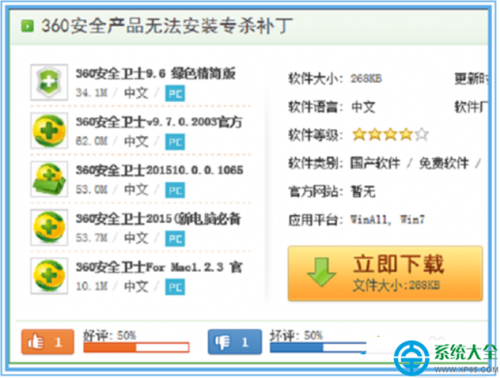Click the five-star software rating
Viewport: 500px width, 378px height.
coord(390,135)
